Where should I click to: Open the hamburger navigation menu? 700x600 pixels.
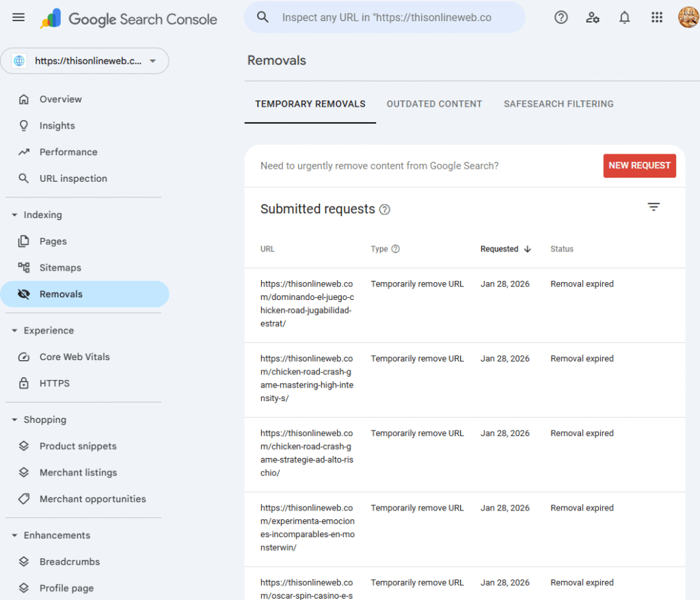[x=18, y=17]
